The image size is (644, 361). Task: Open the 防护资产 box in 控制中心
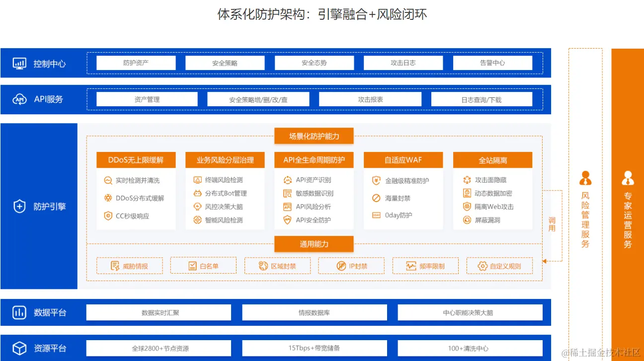[x=136, y=63]
